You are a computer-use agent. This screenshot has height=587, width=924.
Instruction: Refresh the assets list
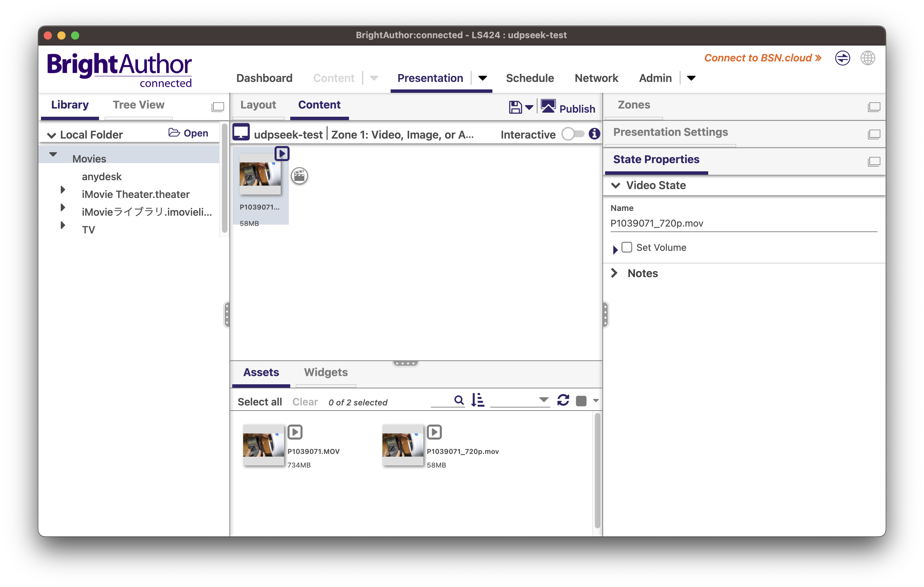click(563, 400)
